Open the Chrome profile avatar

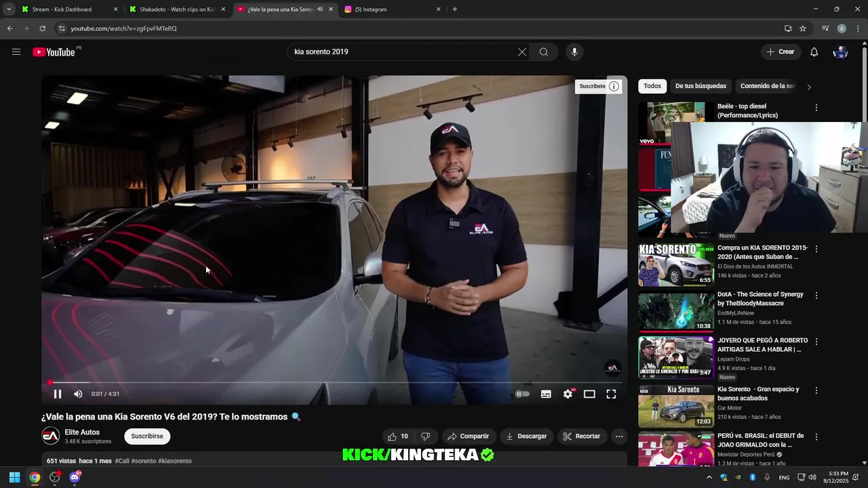pos(842,28)
